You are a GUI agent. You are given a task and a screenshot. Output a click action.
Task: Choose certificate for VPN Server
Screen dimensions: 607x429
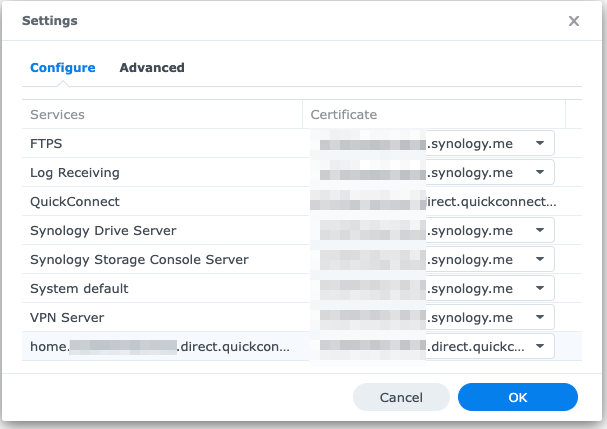540,317
